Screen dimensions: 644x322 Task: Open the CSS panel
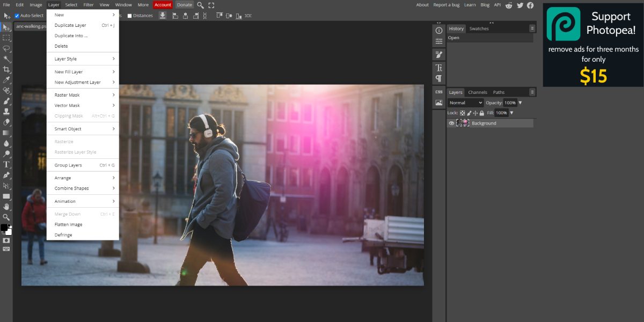click(x=438, y=92)
